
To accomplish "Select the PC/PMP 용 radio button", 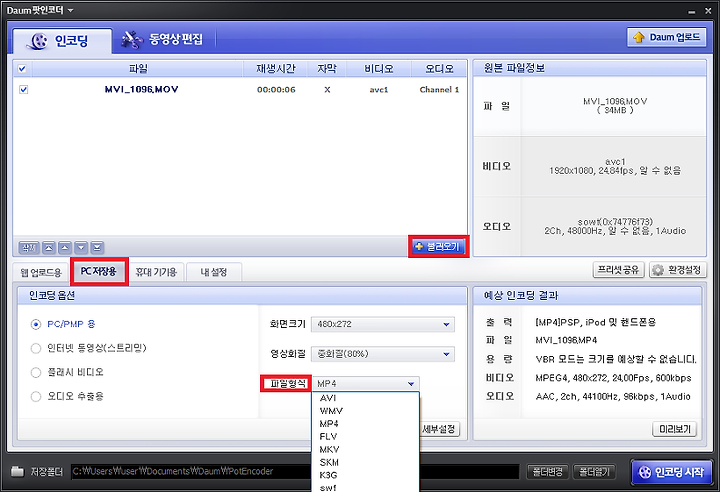I will pos(36,324).
